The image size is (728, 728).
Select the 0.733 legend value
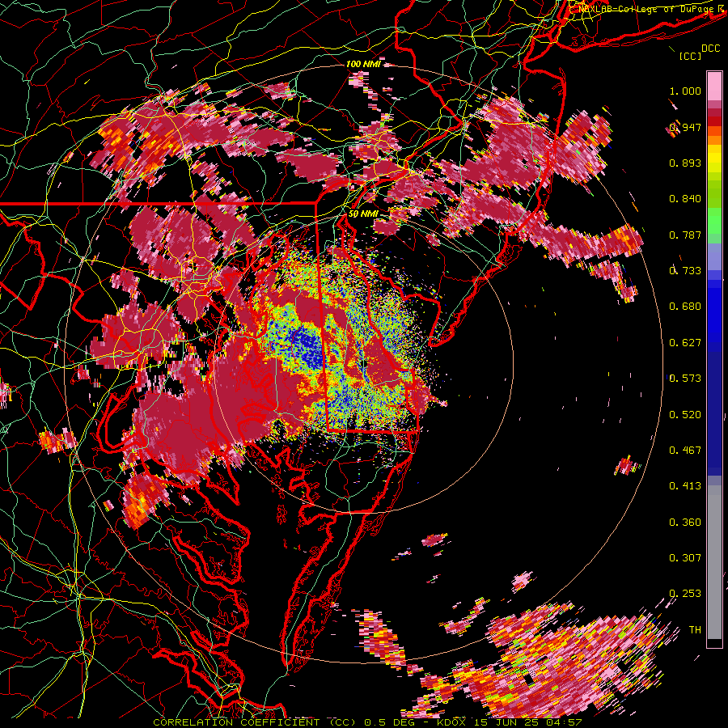pos(685,271)
